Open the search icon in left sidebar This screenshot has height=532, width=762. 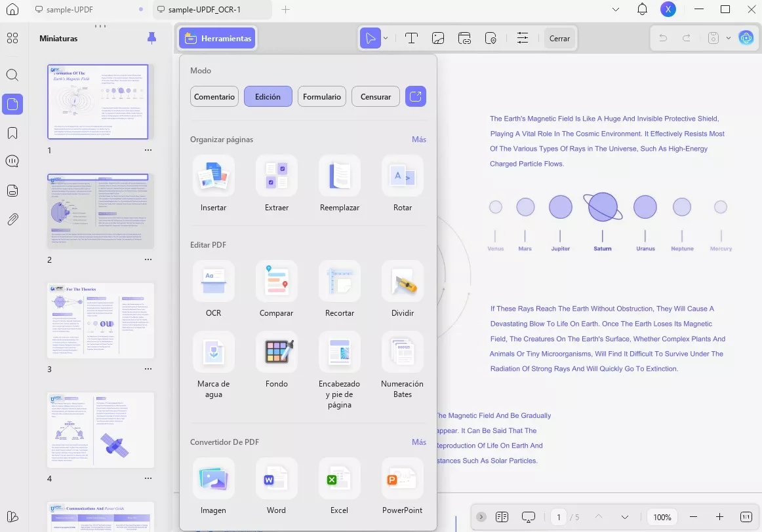coord(12,75)
